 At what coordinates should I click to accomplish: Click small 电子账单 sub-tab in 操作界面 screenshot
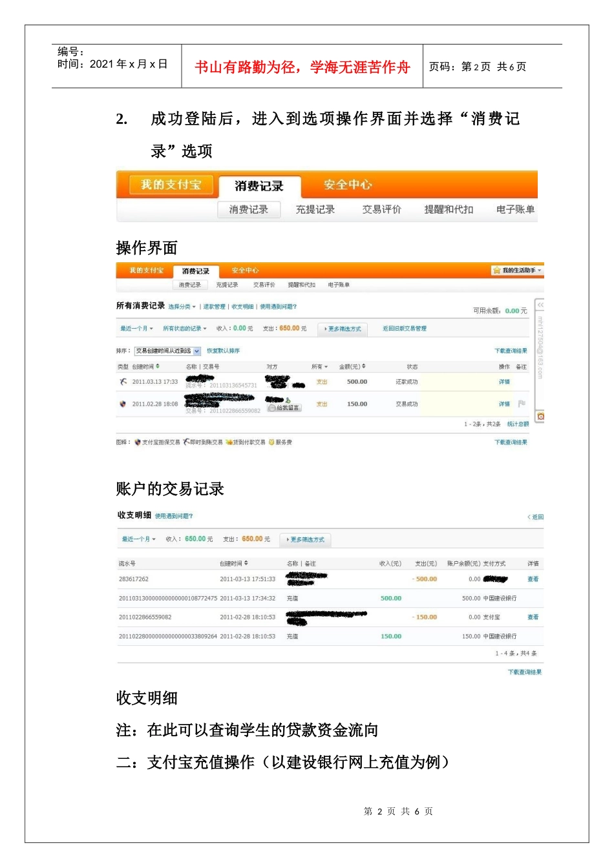click(339, 285)
